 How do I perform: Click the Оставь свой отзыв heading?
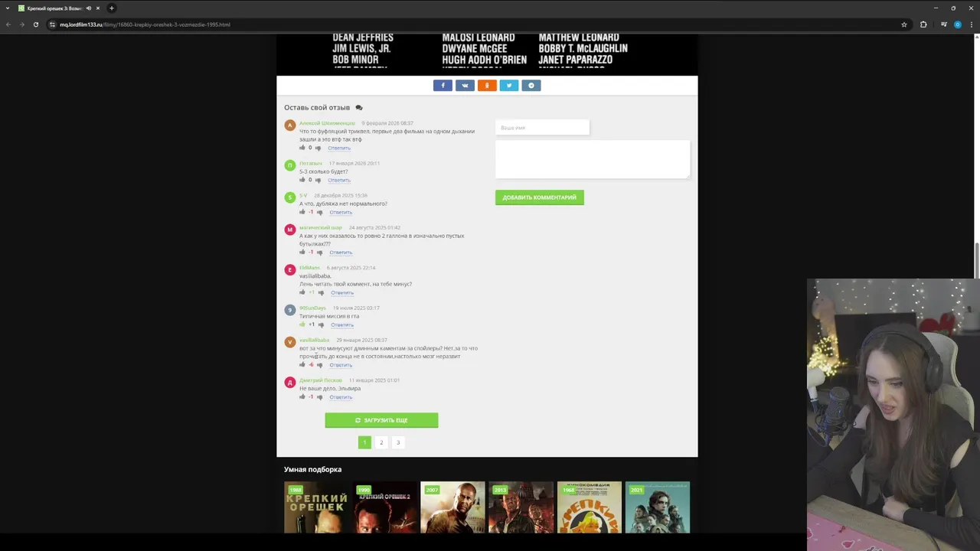tap(317, 107)
